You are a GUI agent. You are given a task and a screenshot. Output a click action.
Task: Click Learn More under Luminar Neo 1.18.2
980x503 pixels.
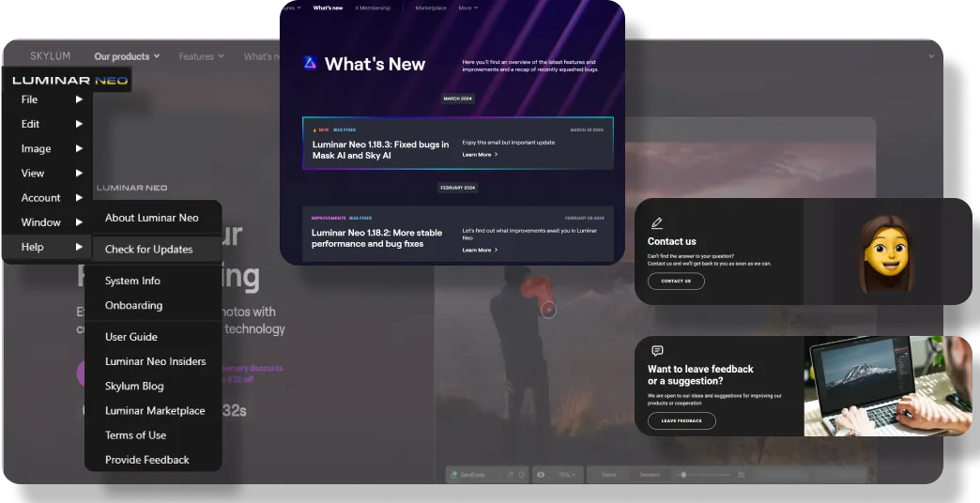(480, 250)
